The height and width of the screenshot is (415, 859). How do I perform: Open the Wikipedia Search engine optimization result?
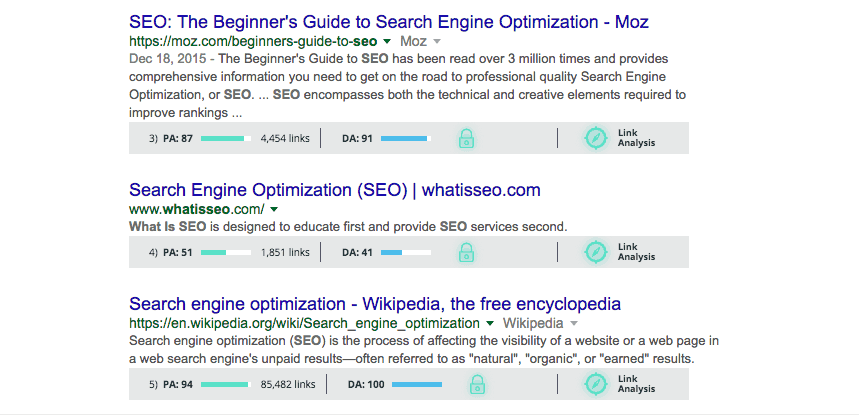(x=375, y=304)
